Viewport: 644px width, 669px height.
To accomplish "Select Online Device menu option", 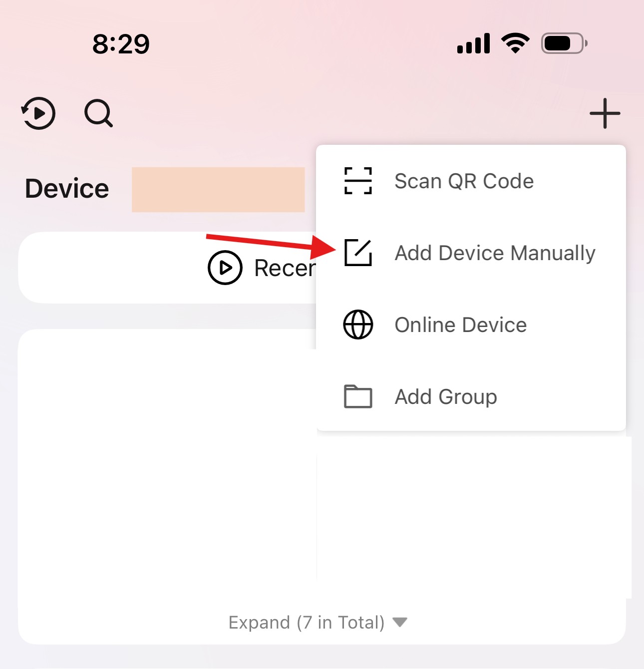I will [471, 325].
